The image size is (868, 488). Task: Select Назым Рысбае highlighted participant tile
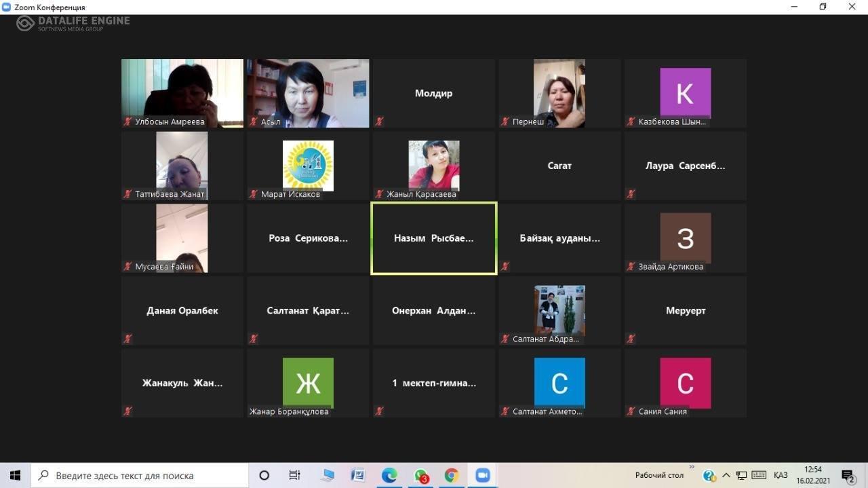tap(434, 238)
